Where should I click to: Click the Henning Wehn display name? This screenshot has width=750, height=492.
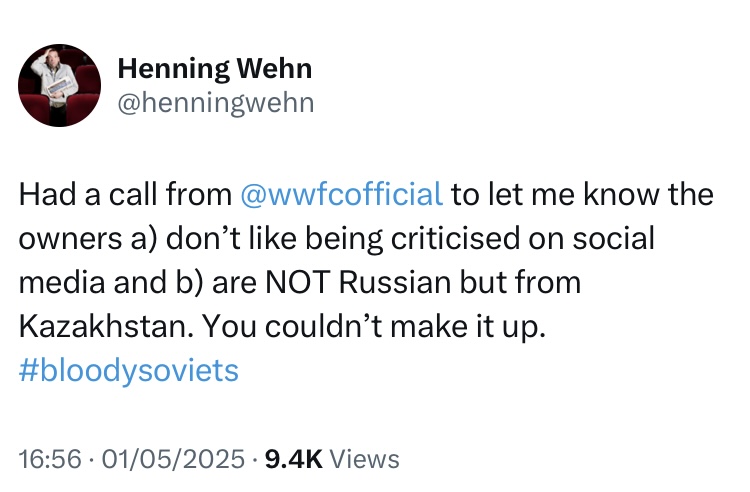click(214, 69)
